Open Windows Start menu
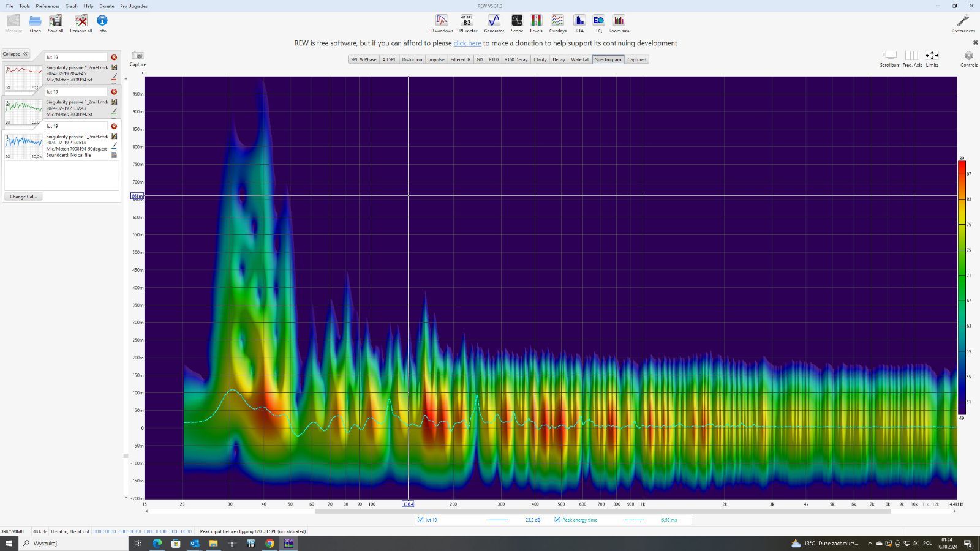980x551 pixels. tap(9, 543)
